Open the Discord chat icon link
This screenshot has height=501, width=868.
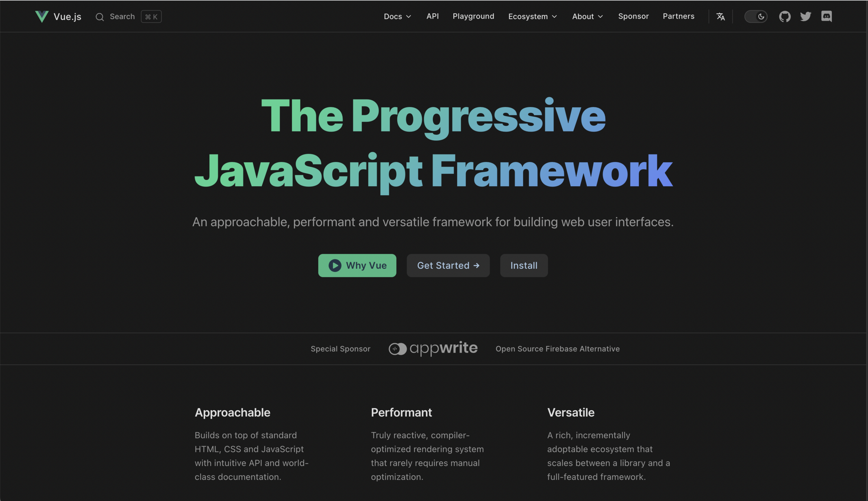[826, 16]
